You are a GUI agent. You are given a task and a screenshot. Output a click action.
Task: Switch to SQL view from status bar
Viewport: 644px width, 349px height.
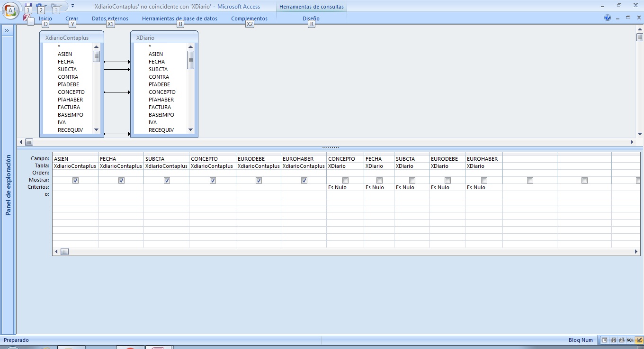point(630,340)
